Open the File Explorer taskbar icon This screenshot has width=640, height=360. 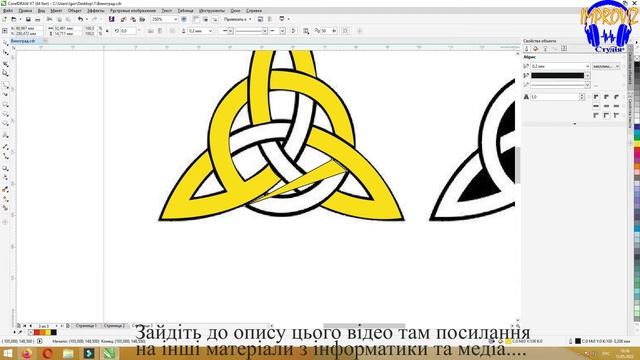[68, 353]
